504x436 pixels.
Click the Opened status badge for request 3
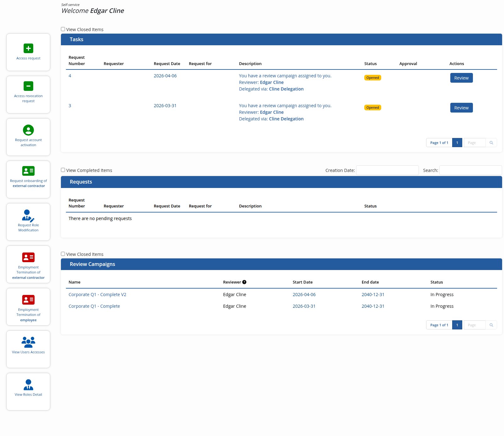pos(372,108)
